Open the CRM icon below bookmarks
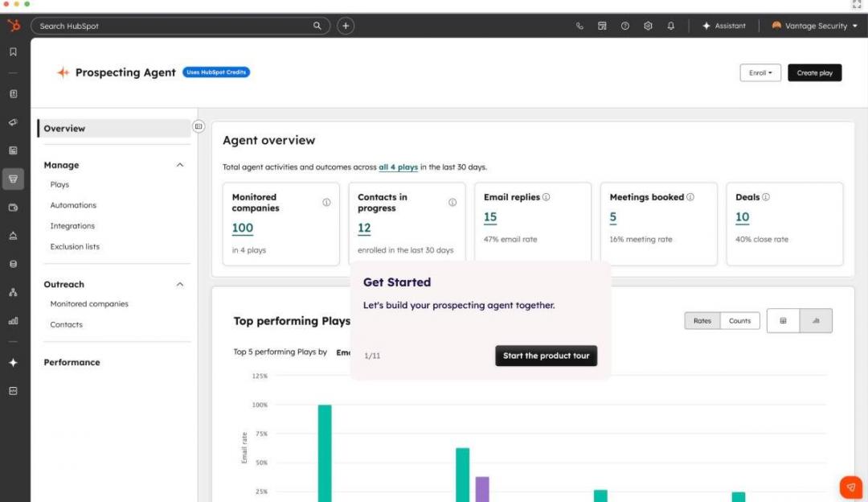Viewport: 868px width, 502px height. (14, 94)
